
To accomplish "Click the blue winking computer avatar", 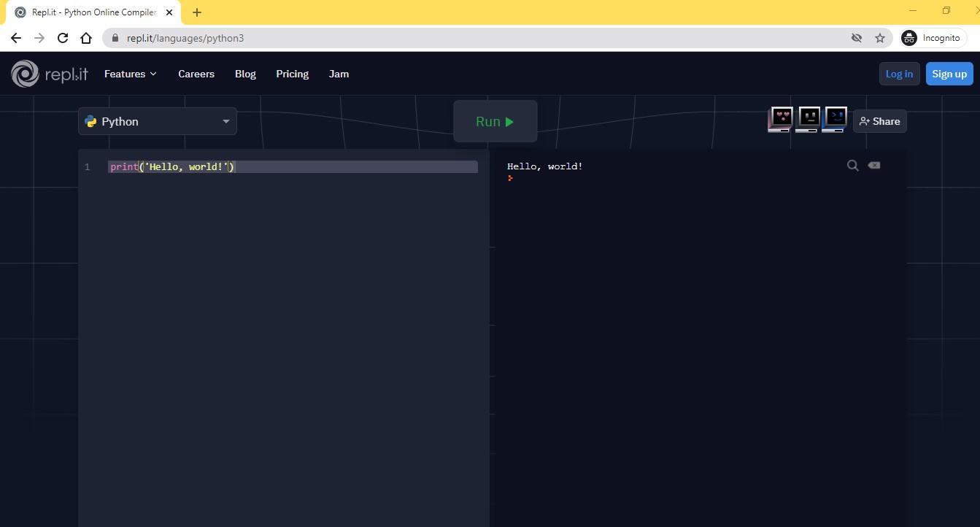I will (x=834, y=120).
